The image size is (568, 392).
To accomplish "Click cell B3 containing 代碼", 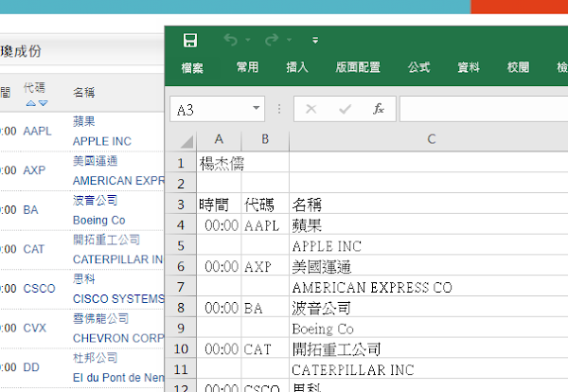I will 265,205.
